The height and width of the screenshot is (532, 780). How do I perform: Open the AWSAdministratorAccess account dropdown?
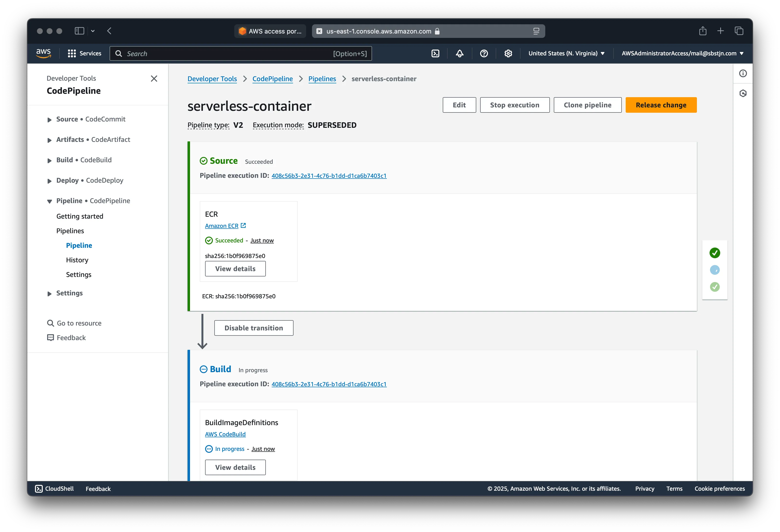click(x=683, y=53)
